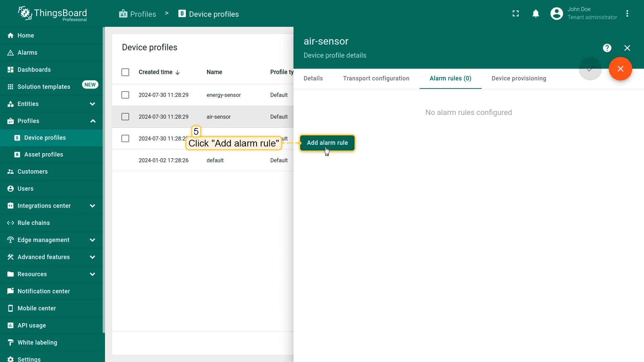Click the orange cancel edit button
The width and height of the screenshot is (644, 362).
[620, 69]
